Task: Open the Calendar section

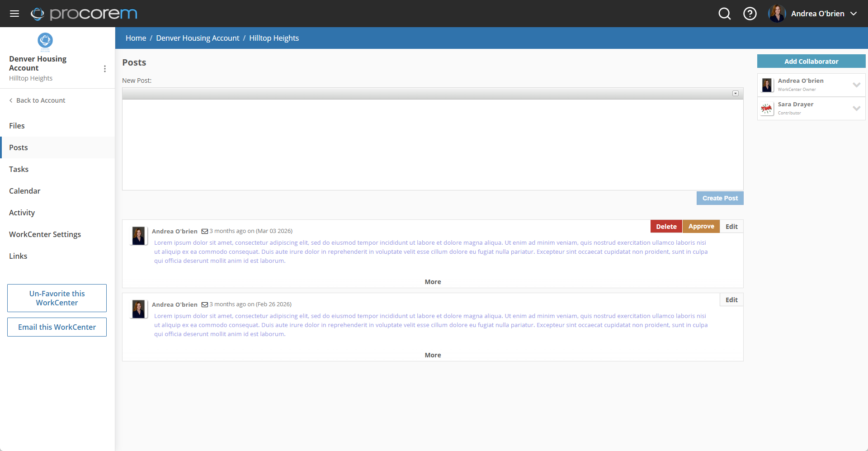Action: [57, 191]
